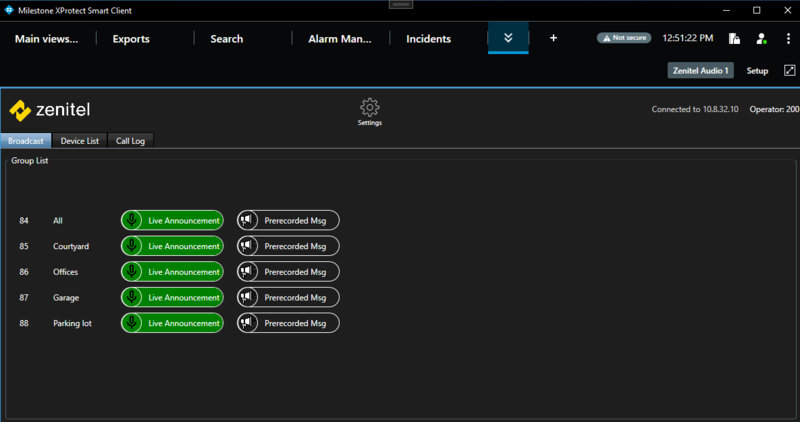Open the Call Log tab
Viewport: 800px width, 422px height.
point(130,141)
